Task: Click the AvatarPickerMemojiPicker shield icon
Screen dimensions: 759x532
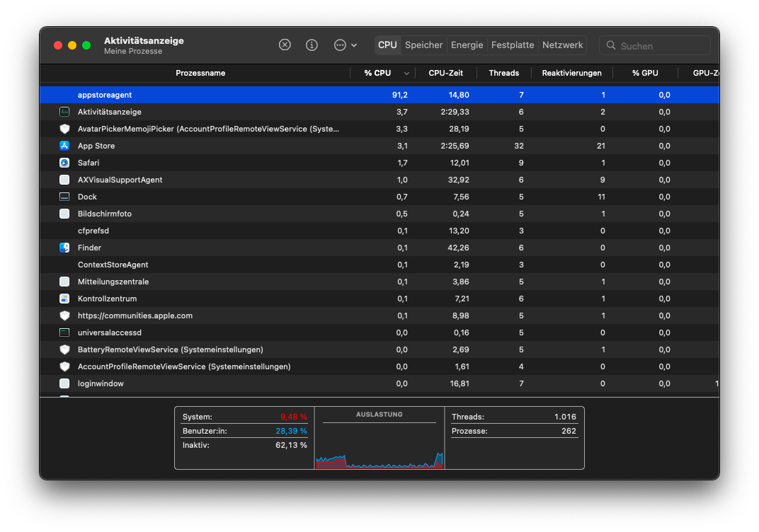Action: [64, 129]
